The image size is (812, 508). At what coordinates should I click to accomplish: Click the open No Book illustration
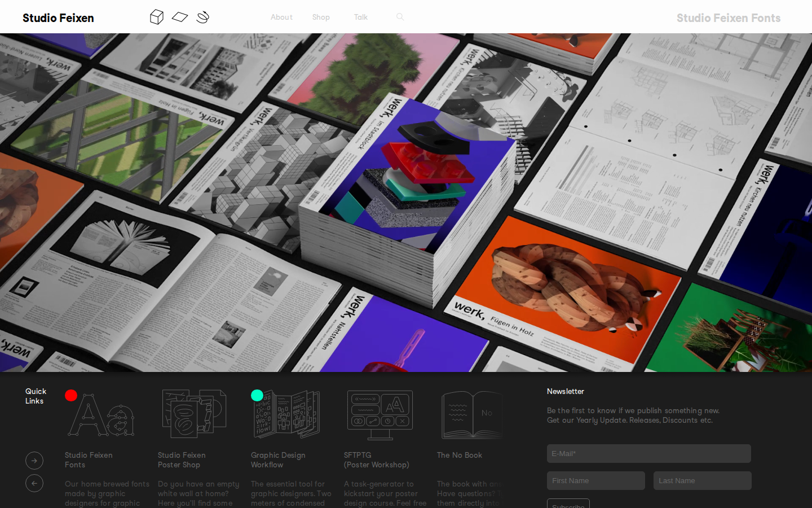coord(471,415)
